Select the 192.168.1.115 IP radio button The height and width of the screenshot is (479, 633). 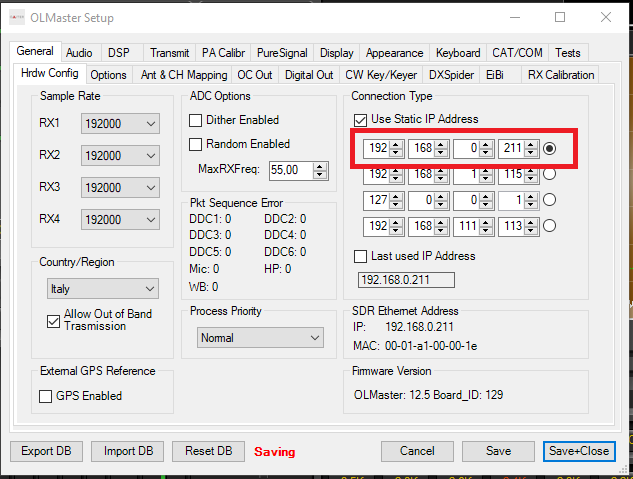tap(549, 174)
